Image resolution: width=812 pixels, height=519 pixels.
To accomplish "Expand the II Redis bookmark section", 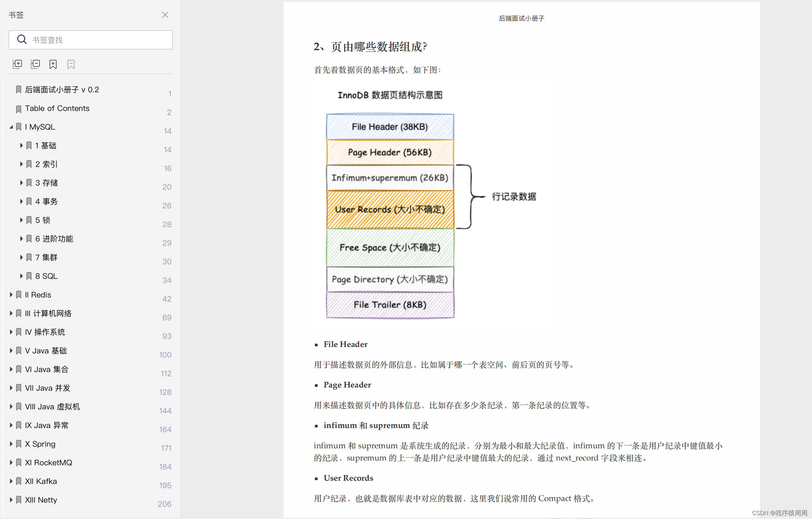I will [x=11, y=295].
